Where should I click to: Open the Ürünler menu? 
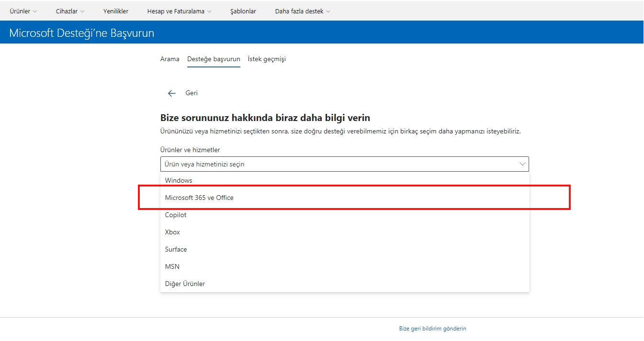pos(23,11)
